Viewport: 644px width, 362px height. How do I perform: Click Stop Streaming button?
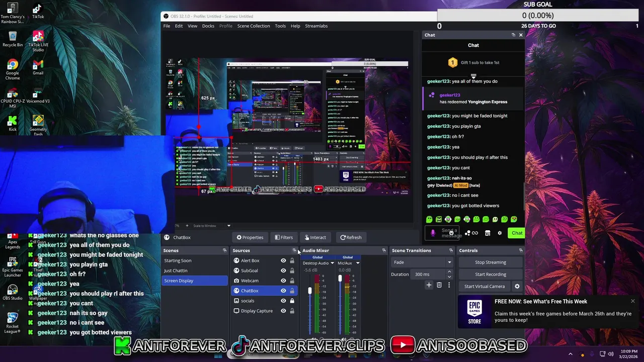[x=491, y=262]
